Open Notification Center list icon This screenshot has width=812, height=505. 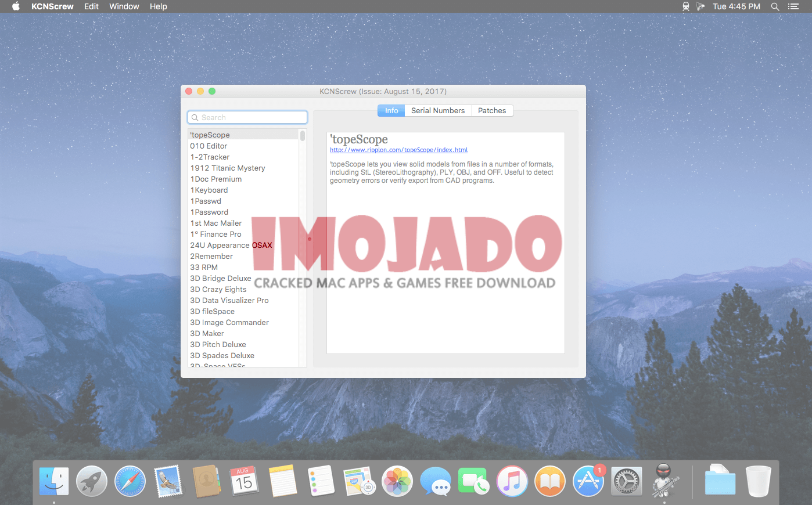point(793,6)
